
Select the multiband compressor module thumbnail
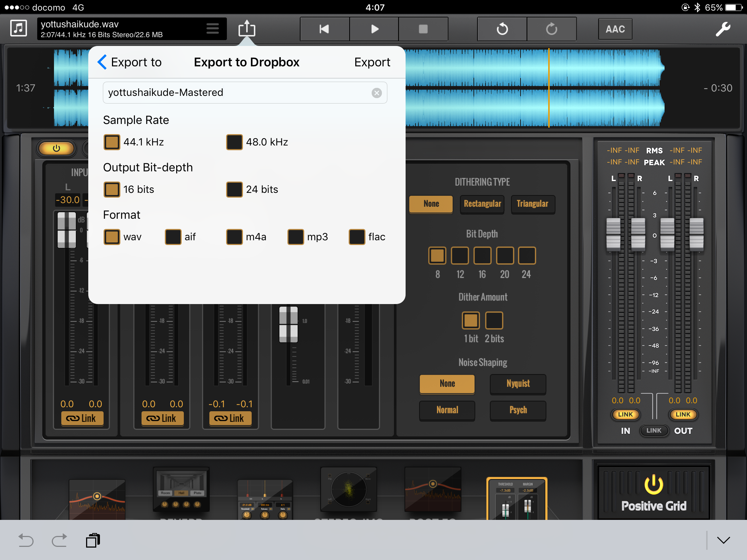pyautogui.click(x=265, y=499)
